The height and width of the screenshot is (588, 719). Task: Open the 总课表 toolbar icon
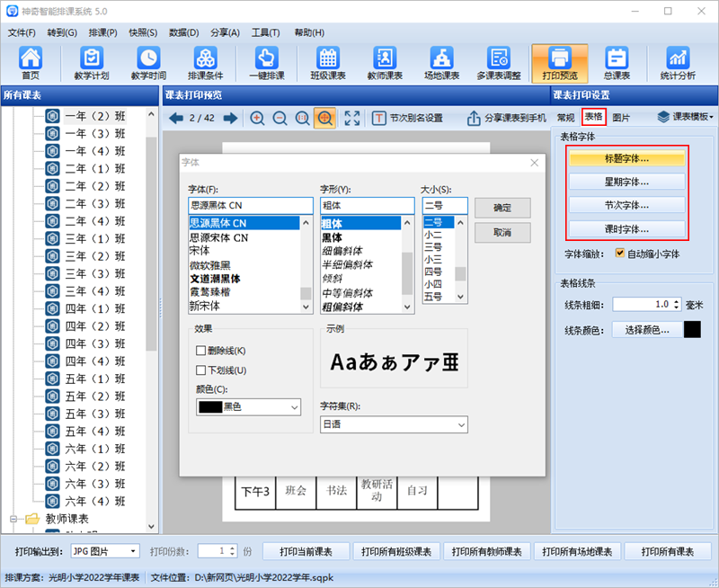617,63
